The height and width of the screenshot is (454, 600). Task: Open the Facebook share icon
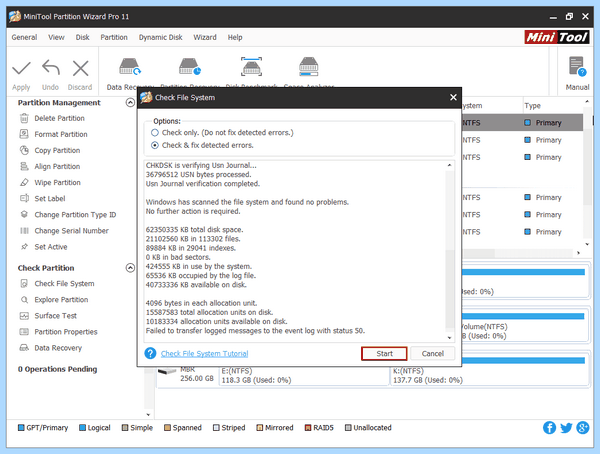coord(549,428)
